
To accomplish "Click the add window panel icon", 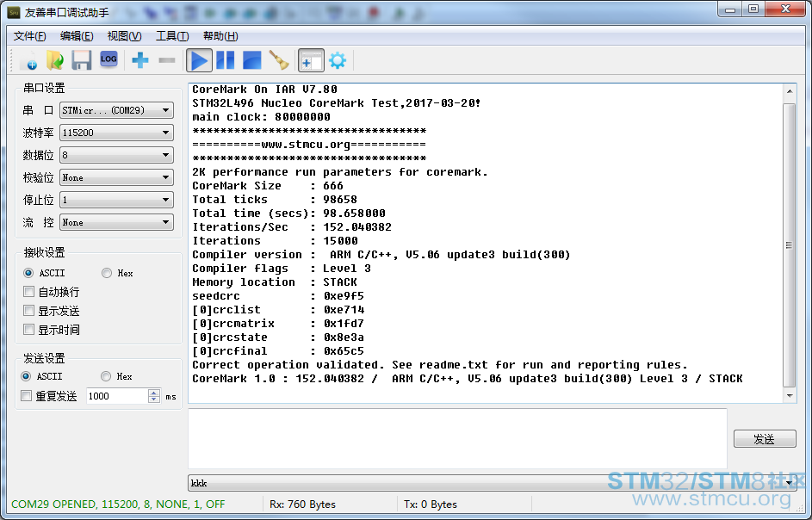I will coord(311,60).
